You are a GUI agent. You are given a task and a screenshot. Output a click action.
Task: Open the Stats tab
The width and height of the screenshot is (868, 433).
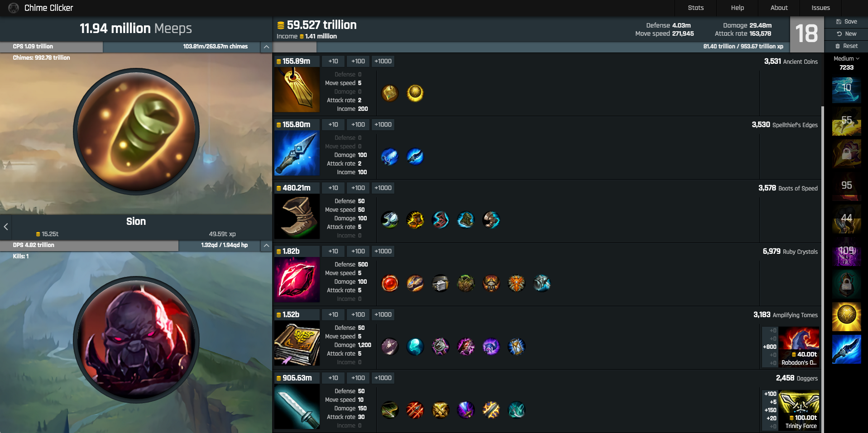(695, 8)
